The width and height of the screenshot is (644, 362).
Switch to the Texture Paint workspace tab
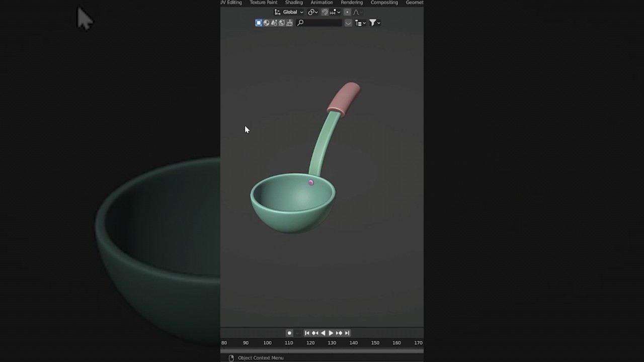coord(263,3)
